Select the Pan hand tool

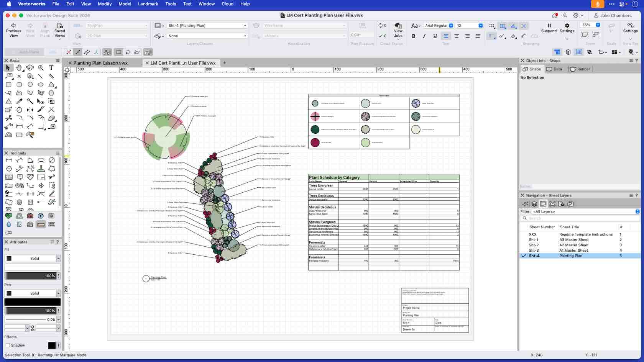[x=19, y=68]
